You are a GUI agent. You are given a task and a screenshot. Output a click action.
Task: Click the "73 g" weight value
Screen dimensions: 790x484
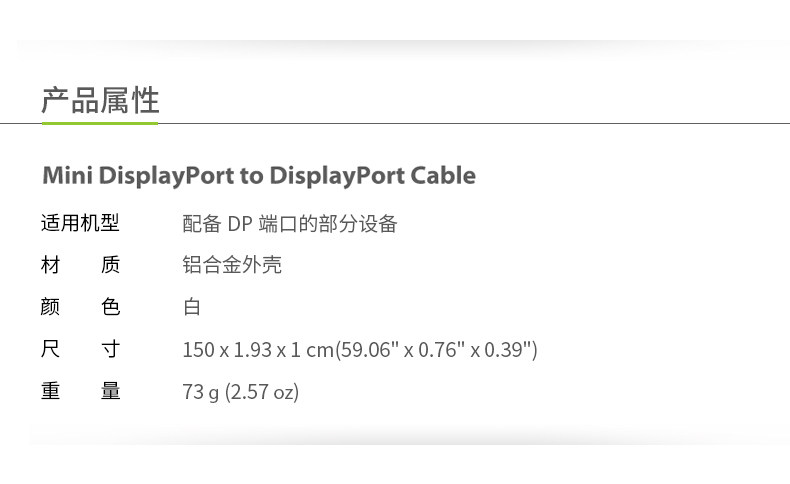coord(200,392)
